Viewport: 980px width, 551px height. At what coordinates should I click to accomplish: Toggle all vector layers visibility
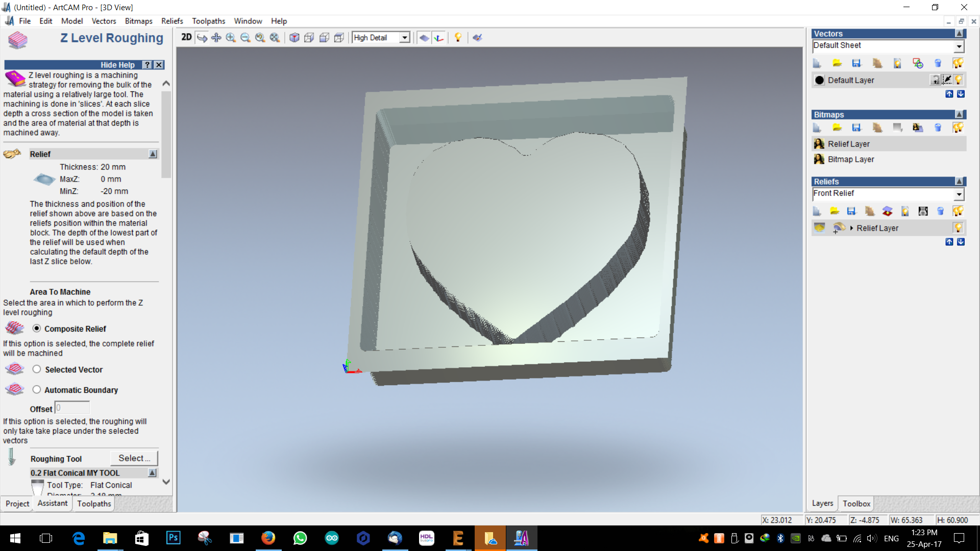tap(958, 63)
